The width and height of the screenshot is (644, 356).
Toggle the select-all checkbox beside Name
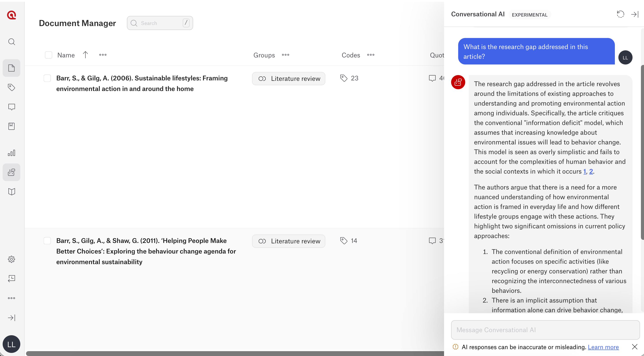(49, 55)
